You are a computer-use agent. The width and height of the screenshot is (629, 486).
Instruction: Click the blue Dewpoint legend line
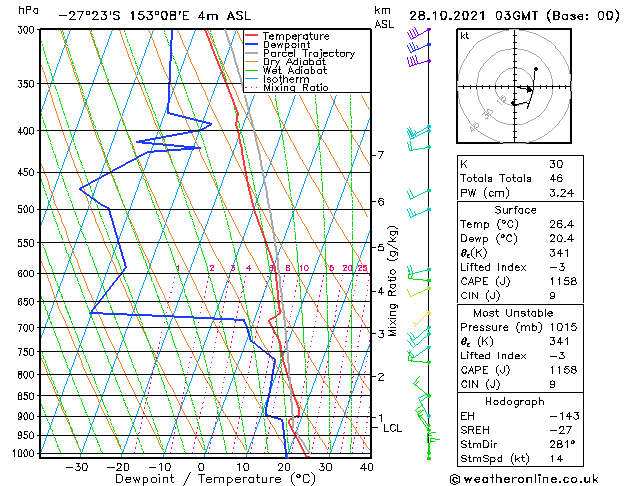click(251, 45)
